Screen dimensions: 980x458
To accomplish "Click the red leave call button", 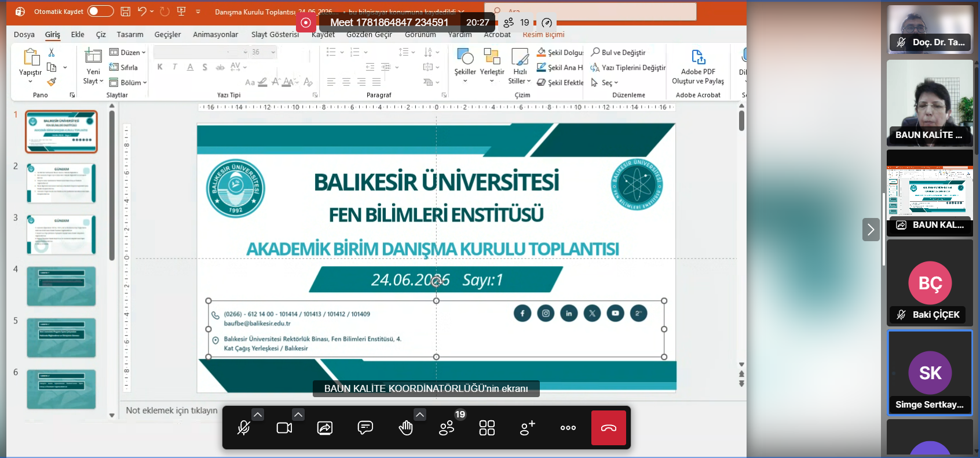I will [x=609, y=428].
